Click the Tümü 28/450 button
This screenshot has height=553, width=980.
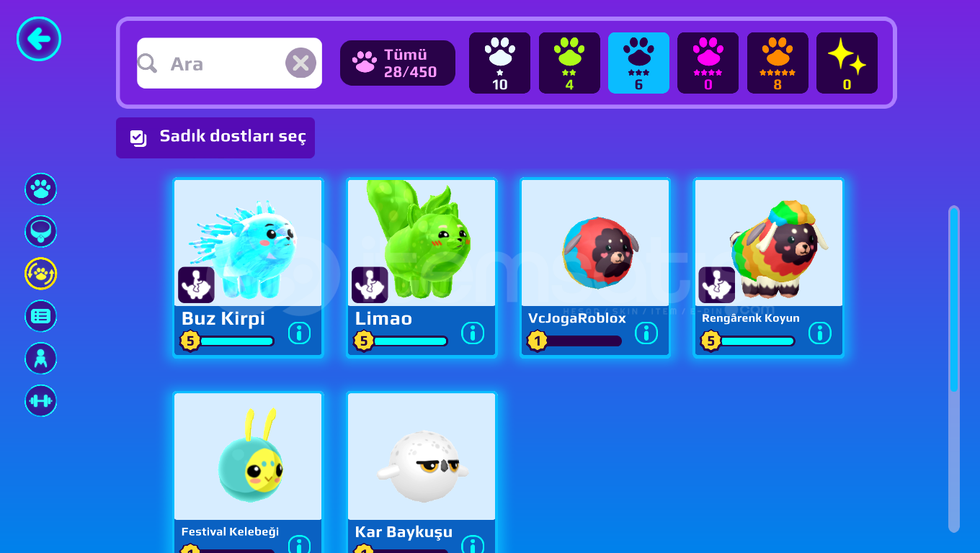(398, 63)
